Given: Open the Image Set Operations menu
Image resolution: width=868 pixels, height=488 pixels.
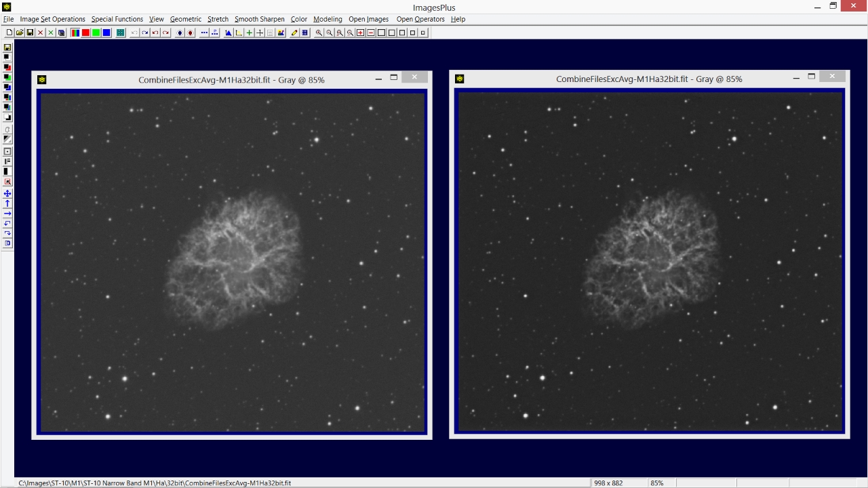Looking at the screenshot, I should tap(53, 19).
